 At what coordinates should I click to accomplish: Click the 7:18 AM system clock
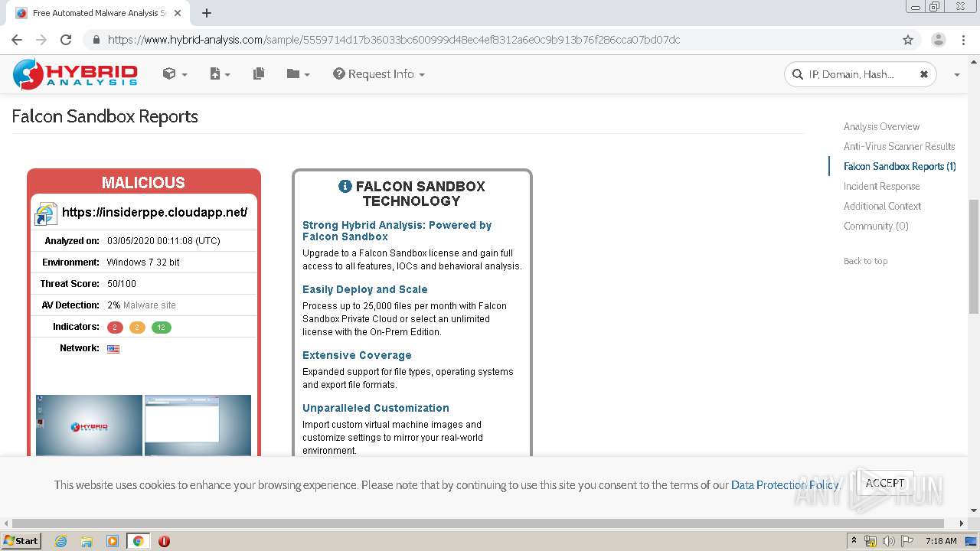coord(941,541)
